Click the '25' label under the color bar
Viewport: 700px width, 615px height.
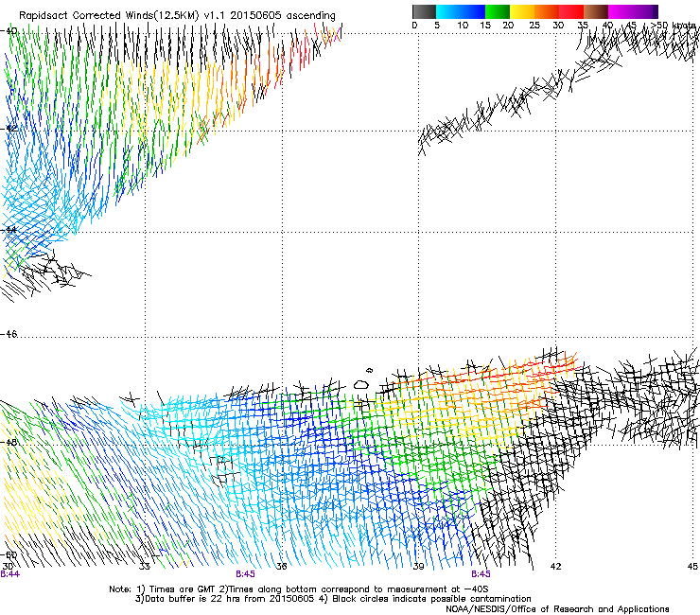534,26
